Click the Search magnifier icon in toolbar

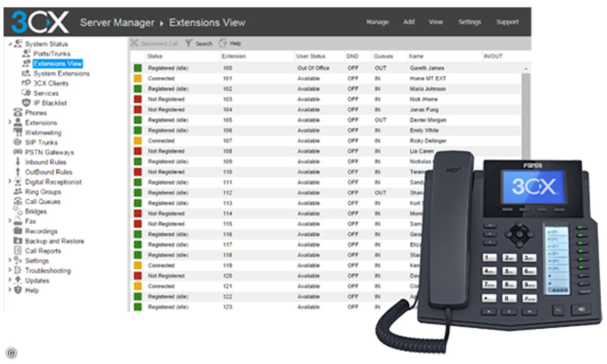pyautogui.click(x=189, y=43)
